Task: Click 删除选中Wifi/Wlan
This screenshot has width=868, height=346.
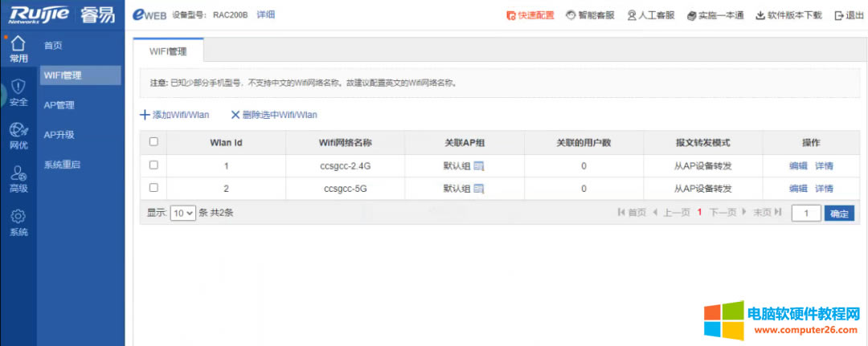Action: click(274, 115)
